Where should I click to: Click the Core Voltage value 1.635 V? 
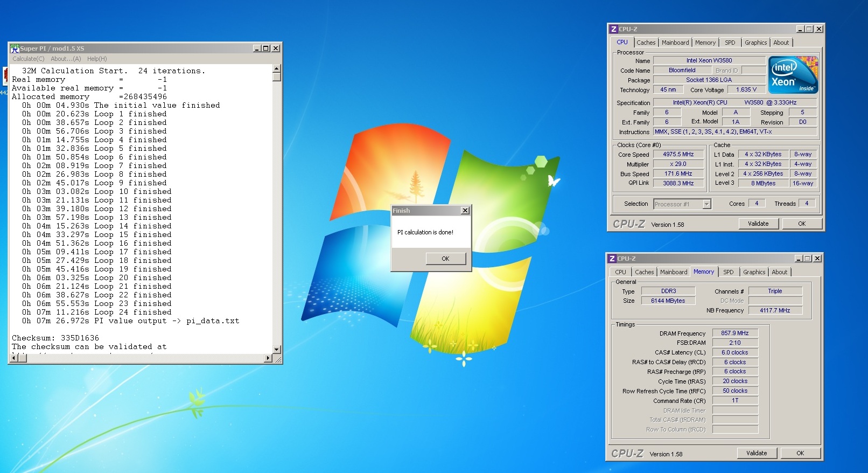[x=746, y=90]
